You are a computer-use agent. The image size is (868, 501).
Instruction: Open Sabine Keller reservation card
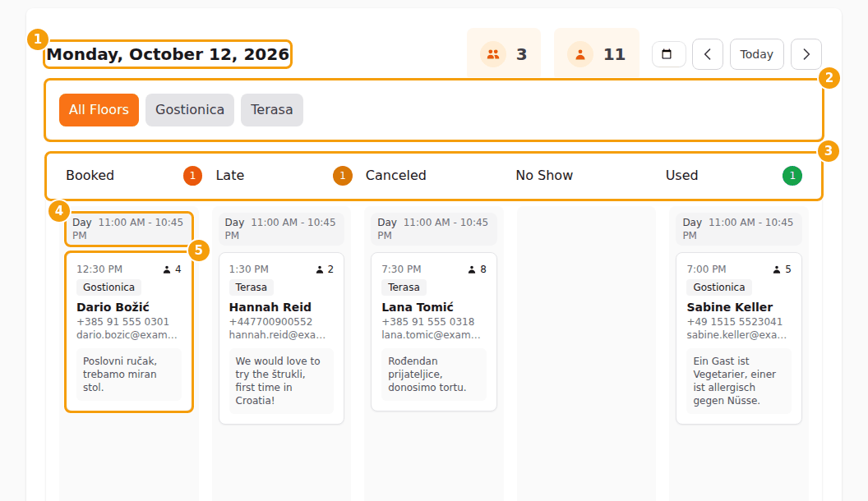[x=739, y=338]
